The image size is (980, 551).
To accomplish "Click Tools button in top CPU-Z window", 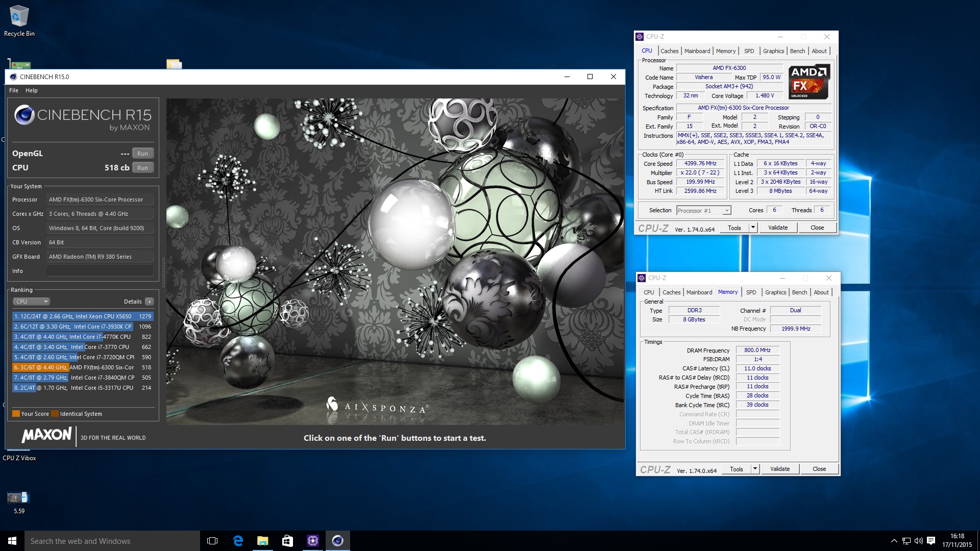I will pos(734,228).
